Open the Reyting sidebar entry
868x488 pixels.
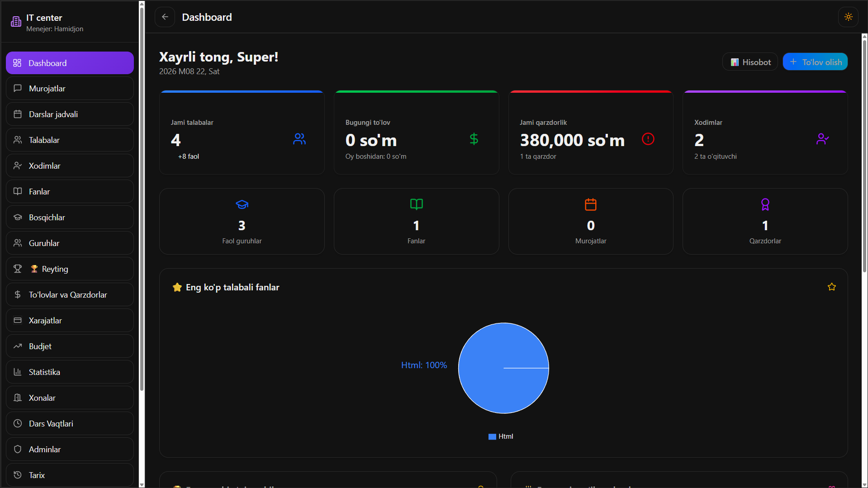[x=70, y=269]
